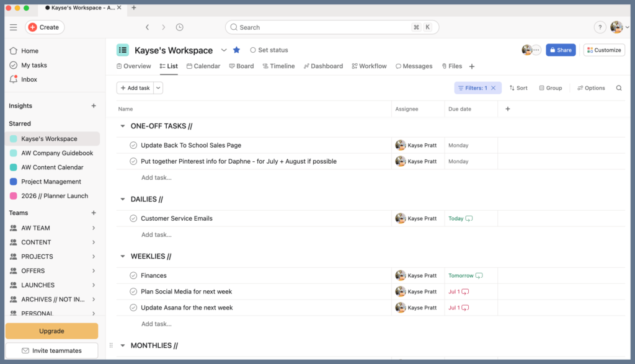Click the Upgrade button
Screen dimensions: 635x364
click(x=51, y=331)
